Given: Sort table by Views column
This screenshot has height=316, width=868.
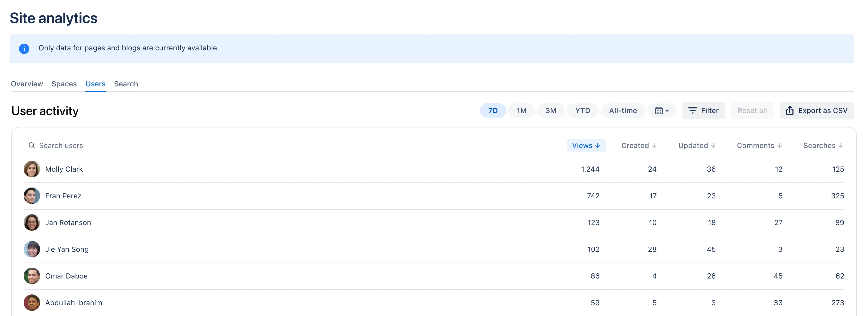Looking at the screenshot, I should (x=586, y=145).
